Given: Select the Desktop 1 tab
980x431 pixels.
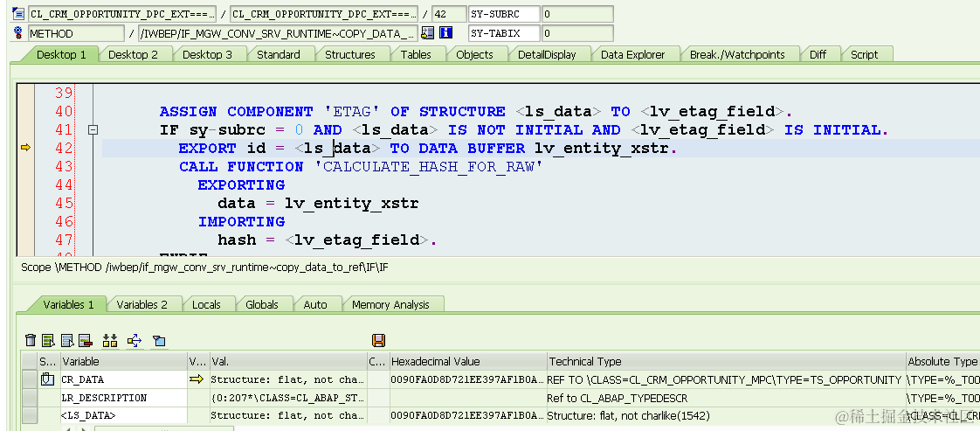Looking at the screenshot, I should 61,54.
